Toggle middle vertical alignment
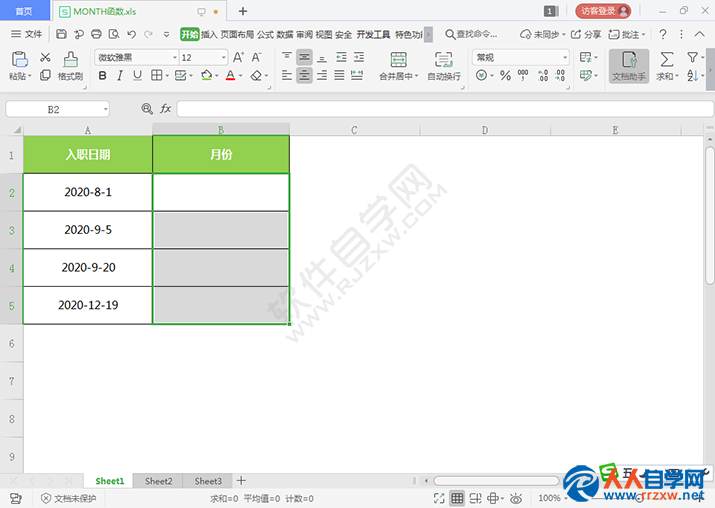 point(304,57)
